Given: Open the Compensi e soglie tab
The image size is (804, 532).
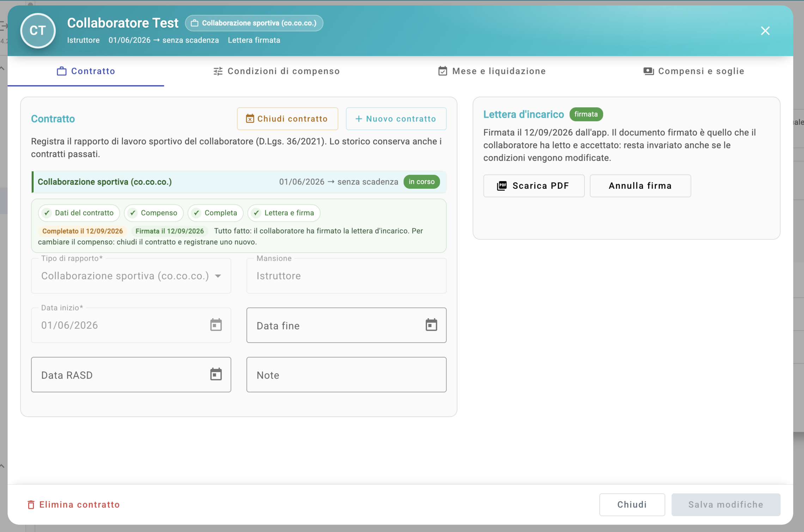Looking at the screenshot, I should (694, 71).
